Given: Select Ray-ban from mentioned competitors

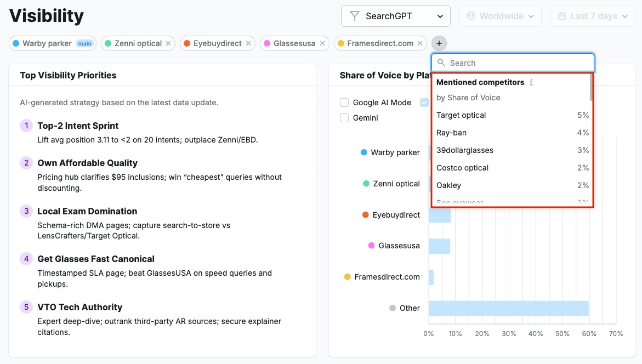Looking at the screenshot, I should coord(512,133).
